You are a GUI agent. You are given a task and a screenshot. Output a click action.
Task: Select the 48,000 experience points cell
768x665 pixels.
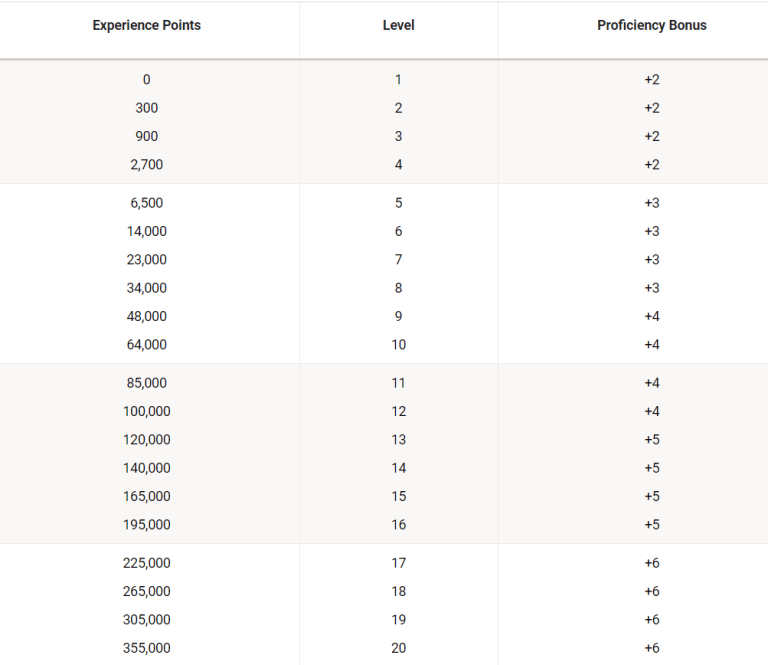pos(146,317)
